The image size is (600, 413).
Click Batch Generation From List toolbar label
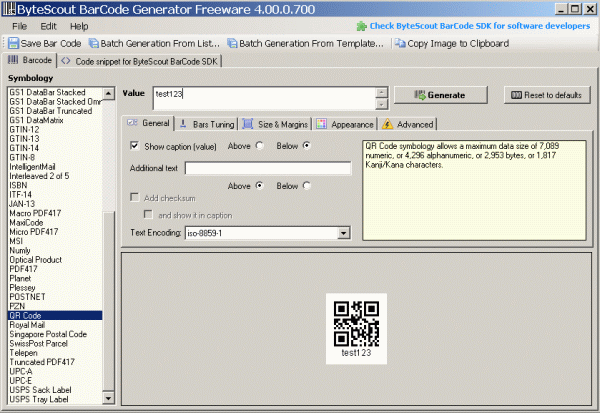(160, 44)
